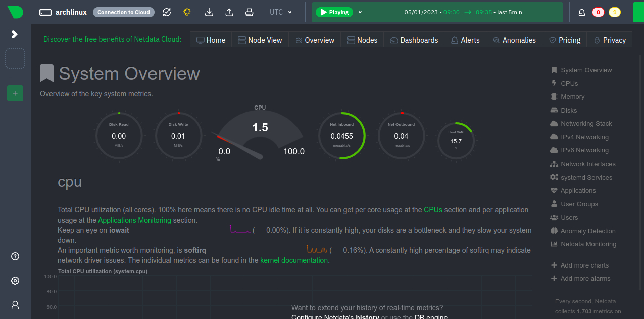Viewport: 644px width, 319px height.
Task: Click the user profile icon
Action: click(x=15, y=305)
